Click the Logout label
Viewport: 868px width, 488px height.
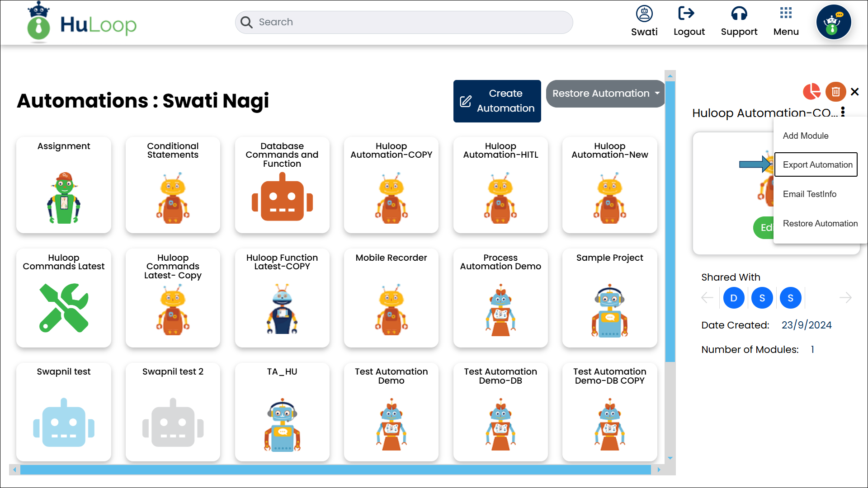[689, 32]
